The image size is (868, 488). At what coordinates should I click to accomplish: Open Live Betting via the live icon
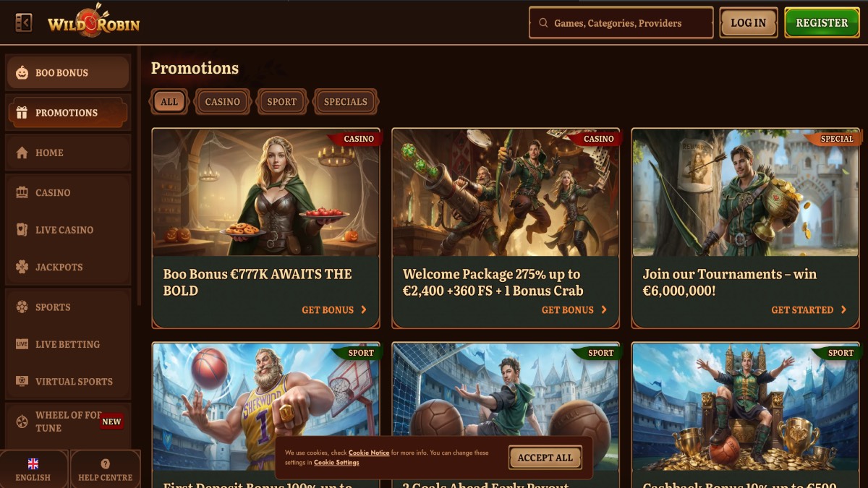(x=22, y=344)
